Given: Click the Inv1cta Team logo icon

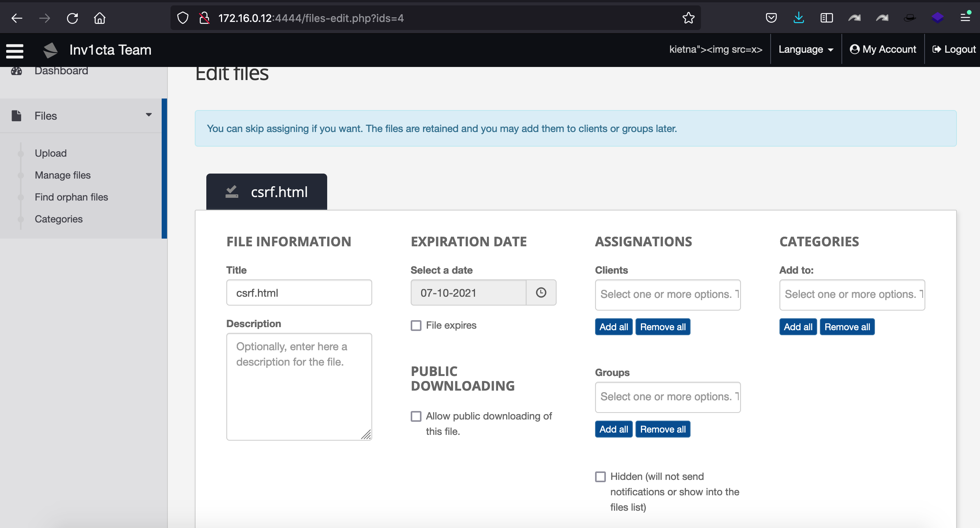Looking at the screenshot, I should tap(50, 50).
